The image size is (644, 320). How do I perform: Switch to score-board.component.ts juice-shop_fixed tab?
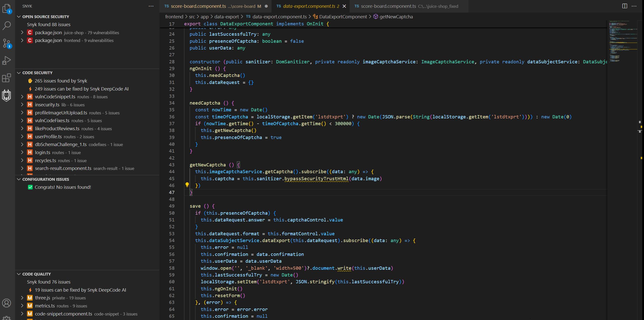coord(409,6)
